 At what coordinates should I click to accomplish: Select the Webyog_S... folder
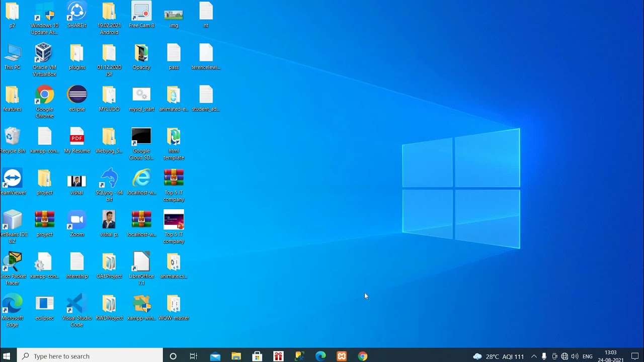tap(109, 137)
